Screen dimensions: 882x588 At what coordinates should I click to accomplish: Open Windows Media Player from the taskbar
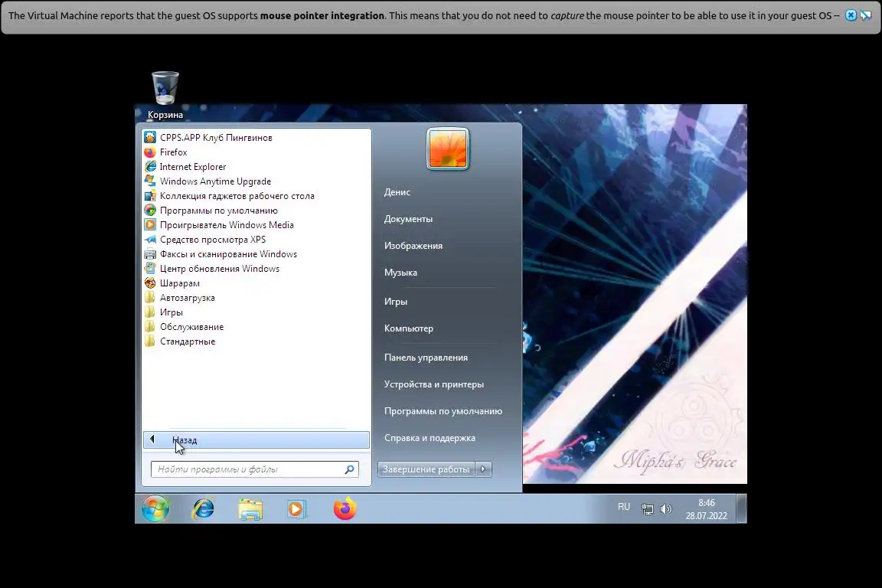pos(296,509)
